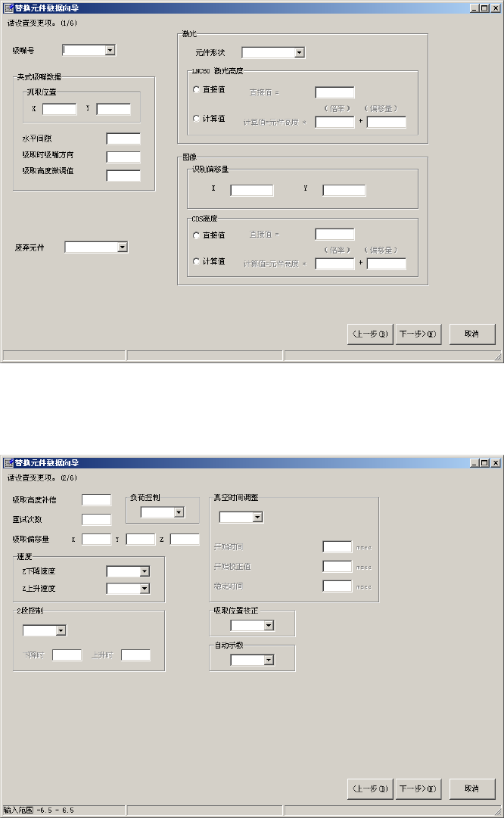Open the Z上升速度 dropdown
Screen dimensions: 504x818
coord(145,589)
